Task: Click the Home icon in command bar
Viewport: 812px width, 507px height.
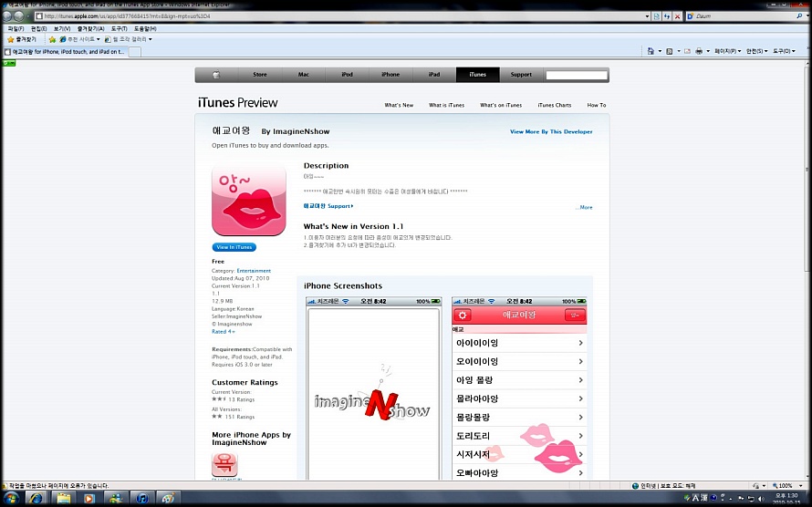Action: pyautogui.click(x=651, y=51)
